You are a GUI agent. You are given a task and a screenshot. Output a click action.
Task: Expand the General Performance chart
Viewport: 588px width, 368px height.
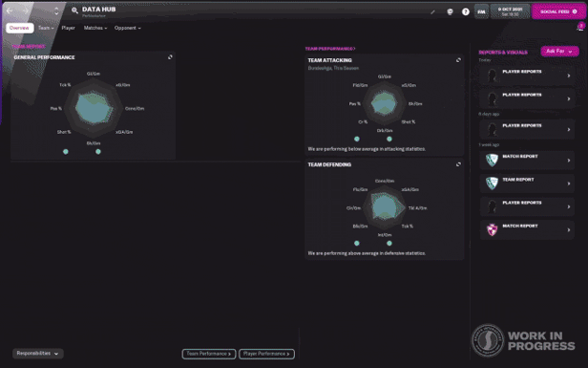click(170, 57)
